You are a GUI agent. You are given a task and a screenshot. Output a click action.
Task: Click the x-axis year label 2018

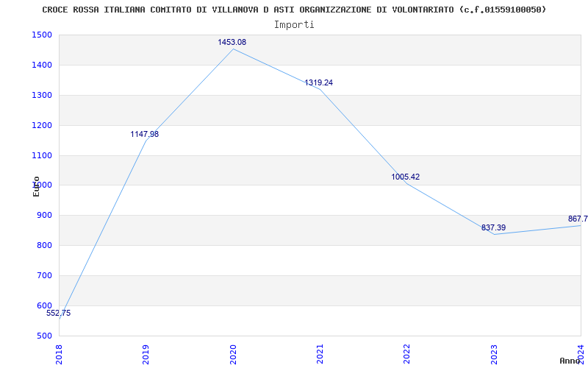(59, 354)
